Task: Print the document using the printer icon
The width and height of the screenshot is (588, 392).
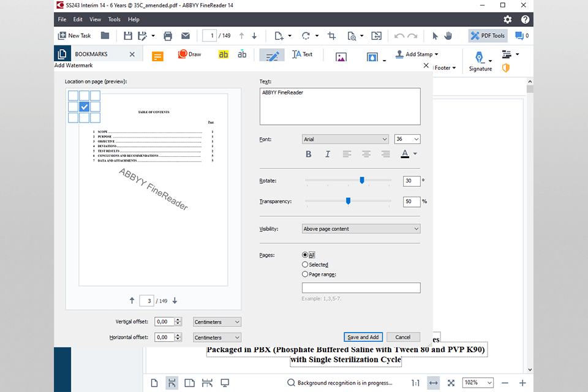Action: [x=168, y=36]
